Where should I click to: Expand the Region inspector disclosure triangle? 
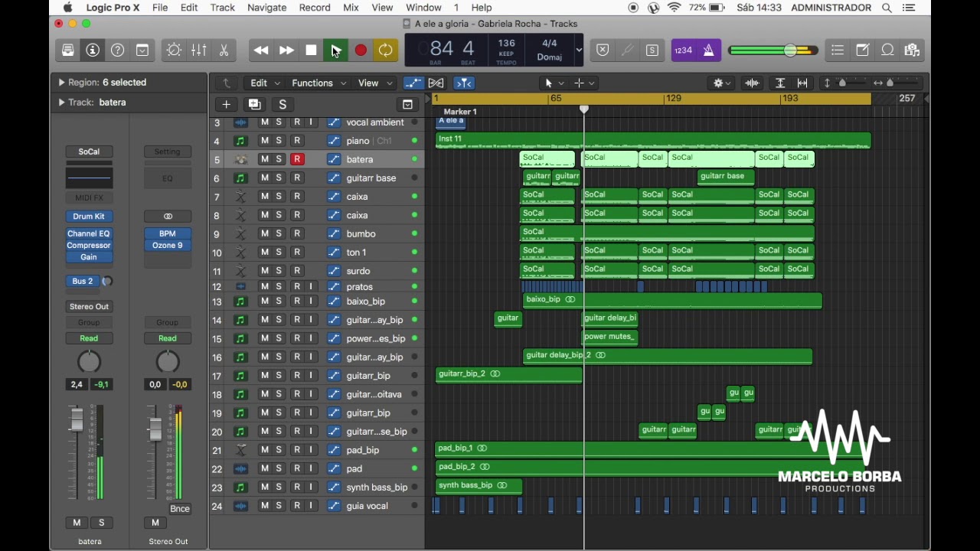point(61,83)
